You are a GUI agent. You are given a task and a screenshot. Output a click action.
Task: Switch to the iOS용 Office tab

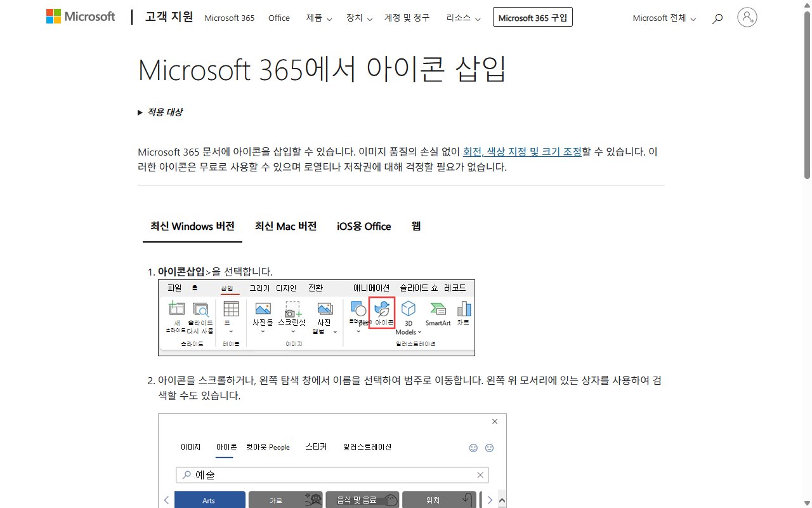364,226
